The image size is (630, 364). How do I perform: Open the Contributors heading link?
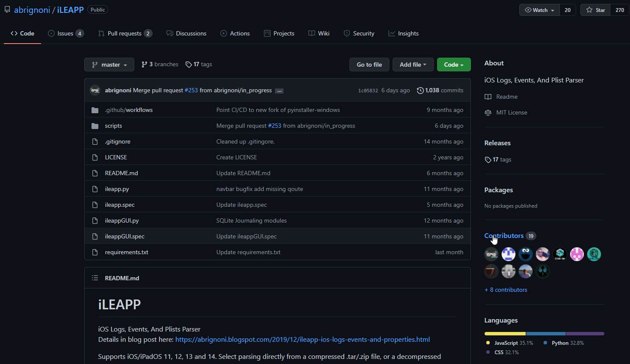pos(504,236)
